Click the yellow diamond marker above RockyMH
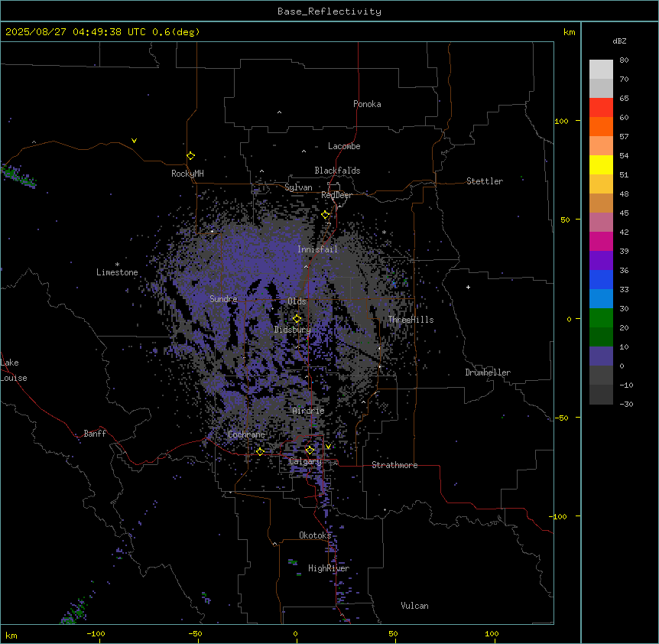The height and width of the screenshot is (644, 659). click(191, 156)
